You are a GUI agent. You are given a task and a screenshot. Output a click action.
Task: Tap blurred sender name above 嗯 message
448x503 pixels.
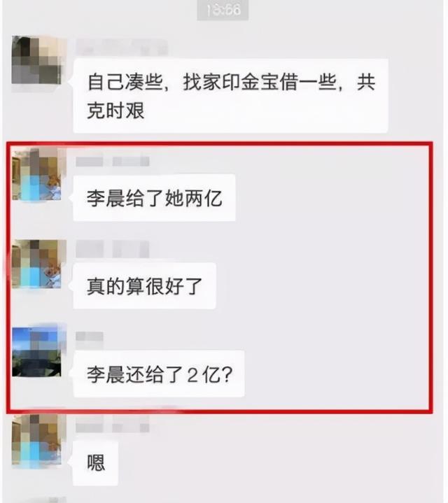pos(113,426)
